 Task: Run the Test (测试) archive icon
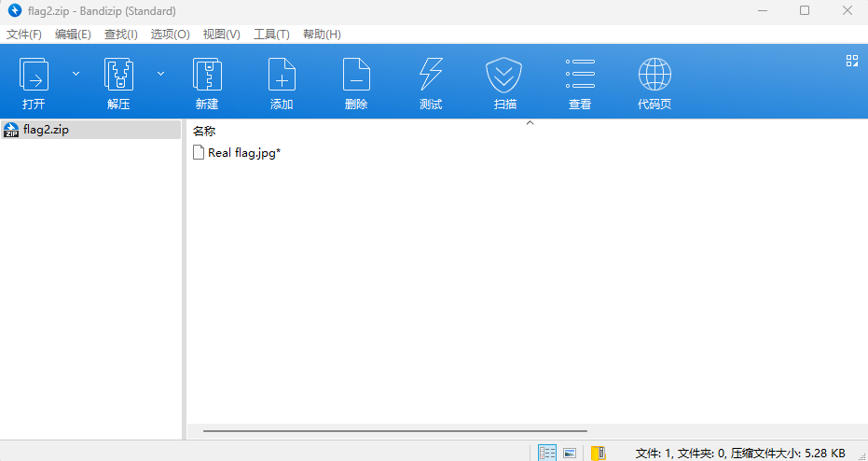click(x=431, y=75)
